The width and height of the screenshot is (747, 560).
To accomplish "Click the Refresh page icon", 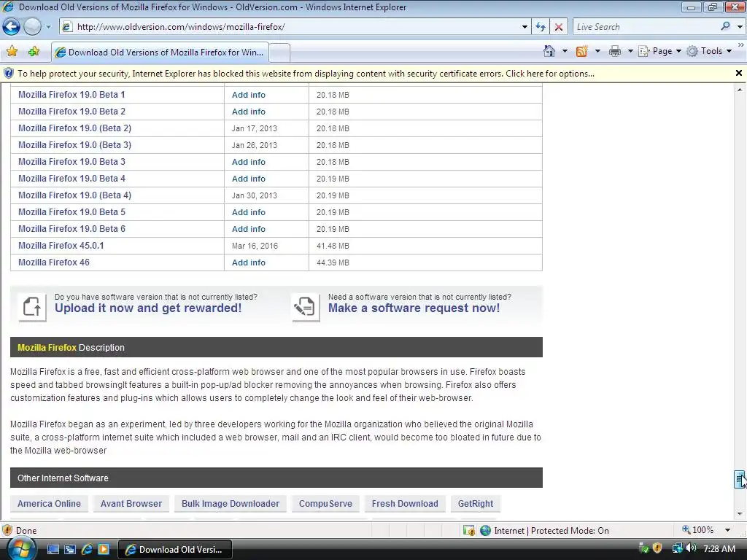I will (x=541, y=27).
